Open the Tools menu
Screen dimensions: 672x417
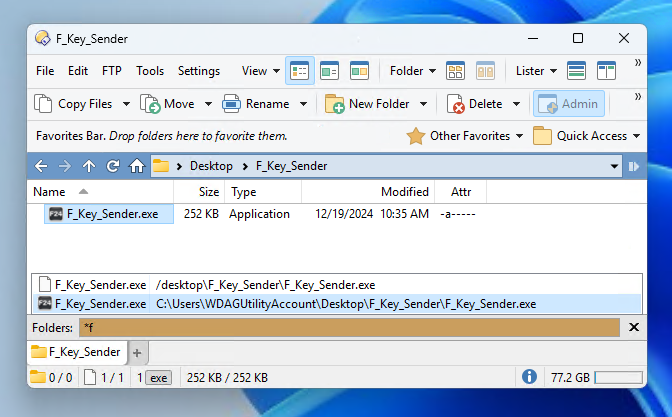pyautogui.click(x=150, y=71)
